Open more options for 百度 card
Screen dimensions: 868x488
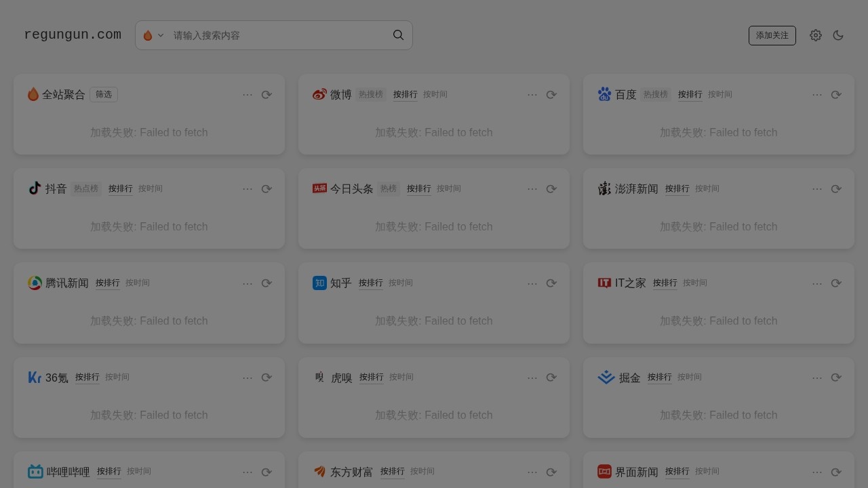[817, 95]
